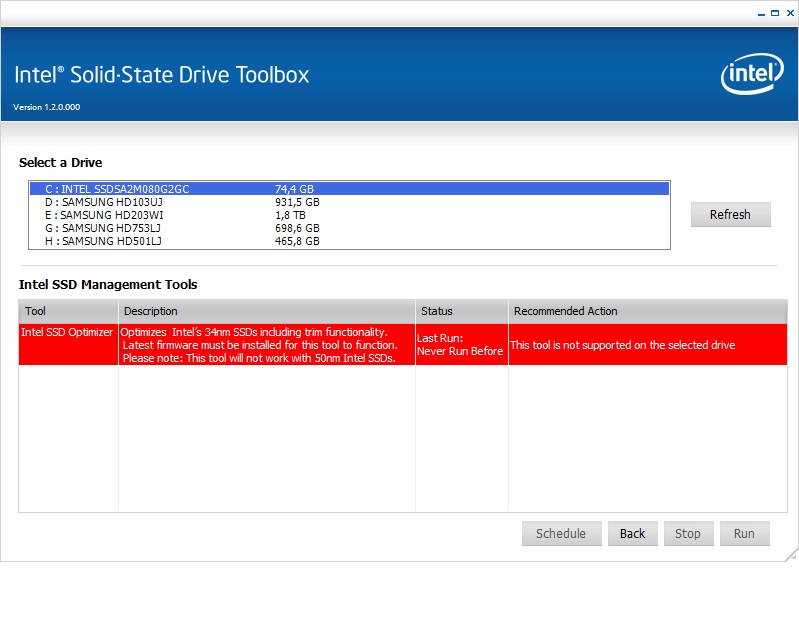The width and height of the screenshot is (799, 618).
Task: Click the 465,8 GB size value
Action: click(x=297, y=241)
